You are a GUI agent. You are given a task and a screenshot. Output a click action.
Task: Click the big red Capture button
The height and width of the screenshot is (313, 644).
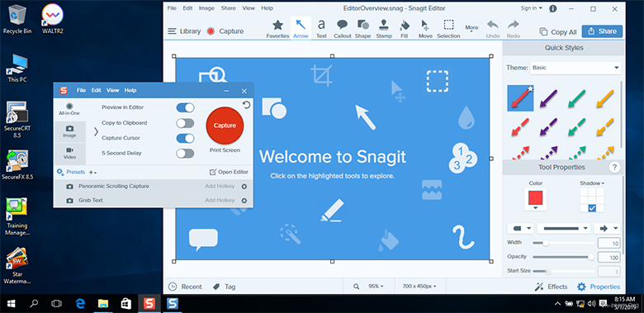(x=225, y=126)
